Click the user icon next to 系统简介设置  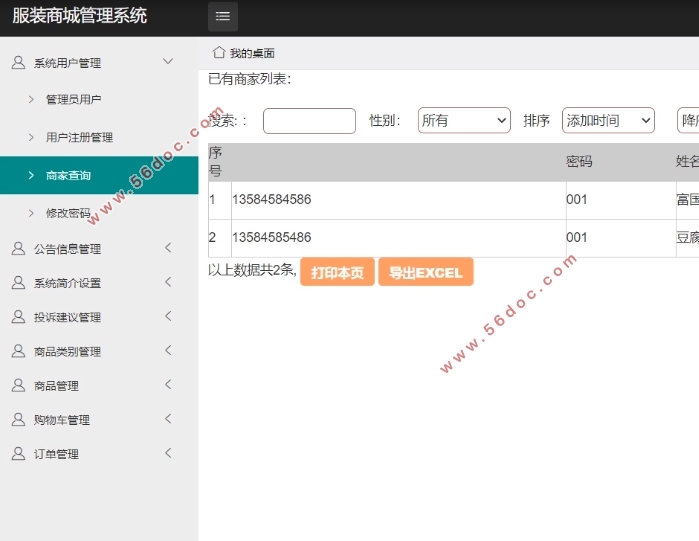18,283
